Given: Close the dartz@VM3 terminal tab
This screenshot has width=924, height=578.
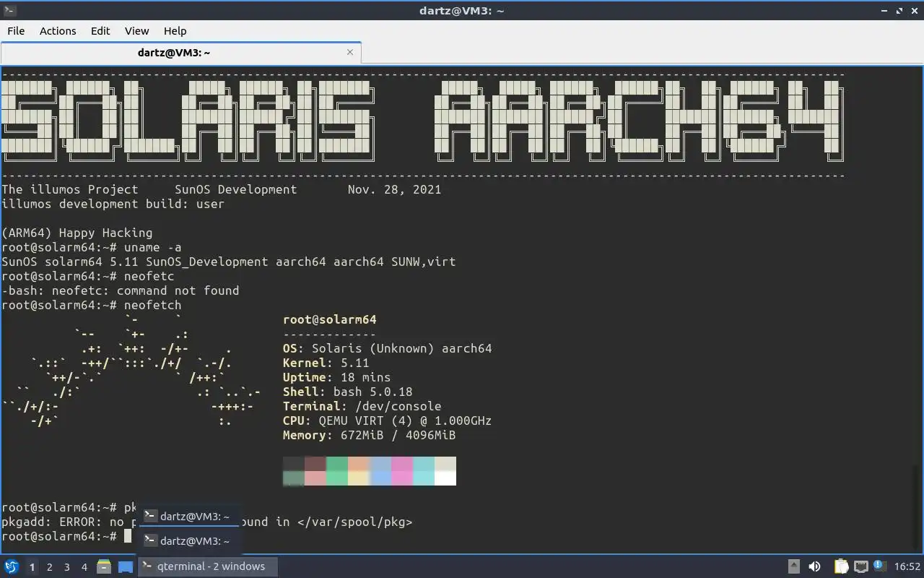Looking at the screenshot, I should (x=350, y=52).
